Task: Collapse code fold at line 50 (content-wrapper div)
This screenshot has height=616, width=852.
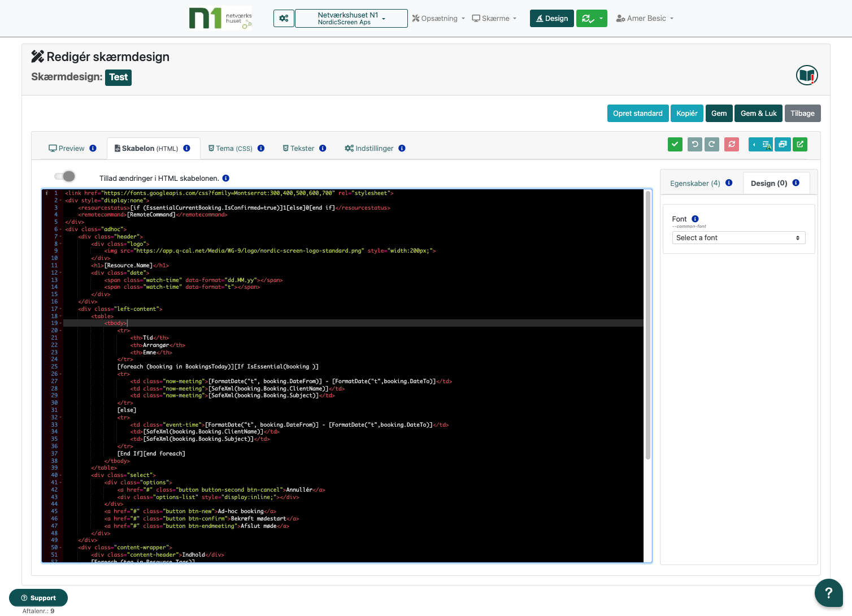Action: [60, 548]
